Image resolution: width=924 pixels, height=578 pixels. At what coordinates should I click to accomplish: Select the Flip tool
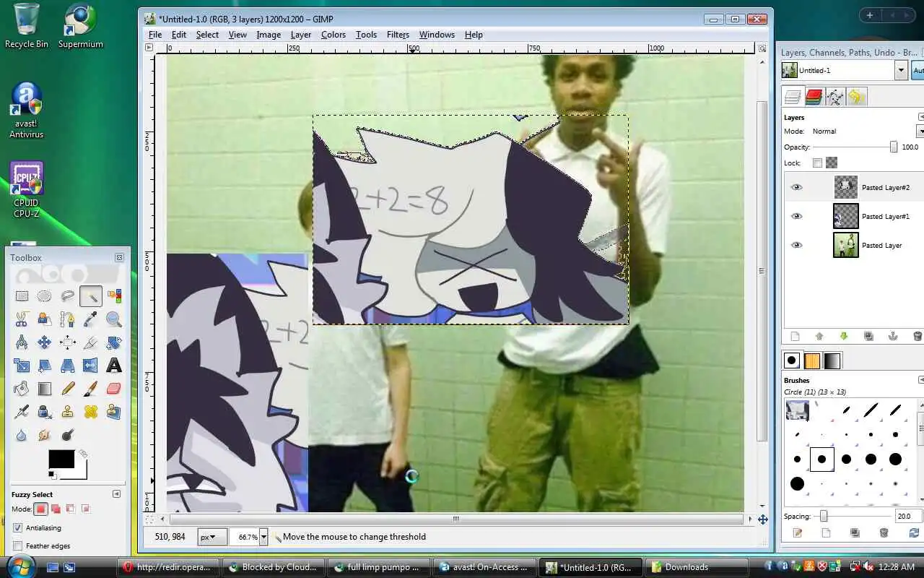click(91, 366)
